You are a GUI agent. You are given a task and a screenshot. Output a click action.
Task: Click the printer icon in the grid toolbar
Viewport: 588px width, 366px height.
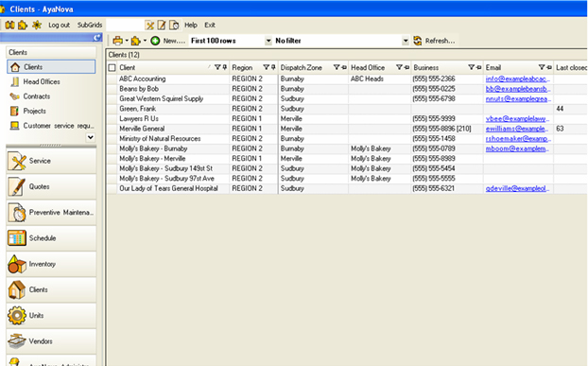(x=118, y=41)
